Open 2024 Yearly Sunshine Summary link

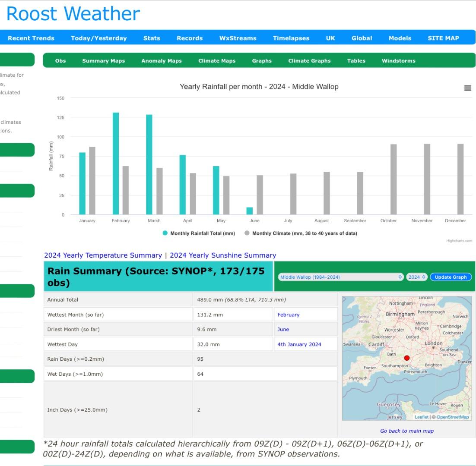(223, 255)
